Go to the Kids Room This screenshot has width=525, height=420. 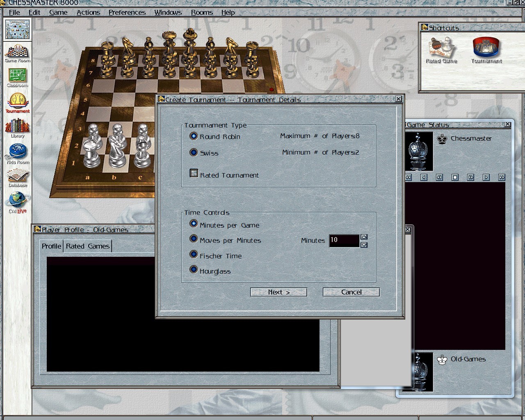(x=18, y=154)
